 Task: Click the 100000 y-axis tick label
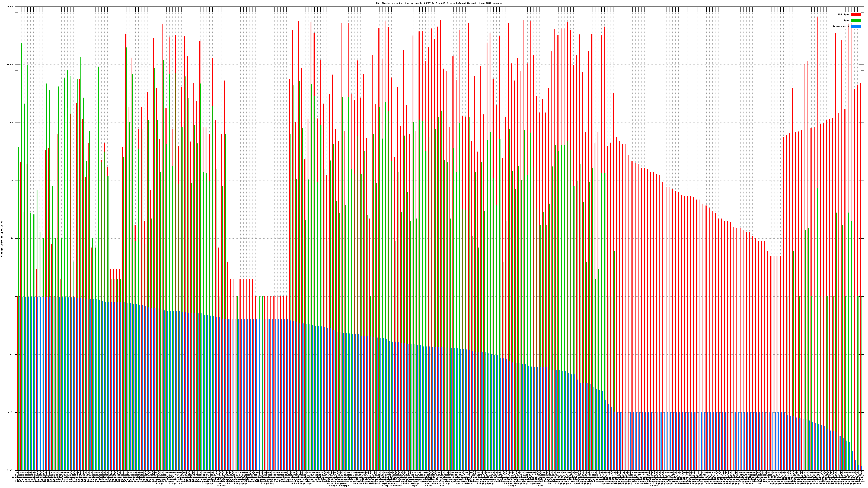10,7
